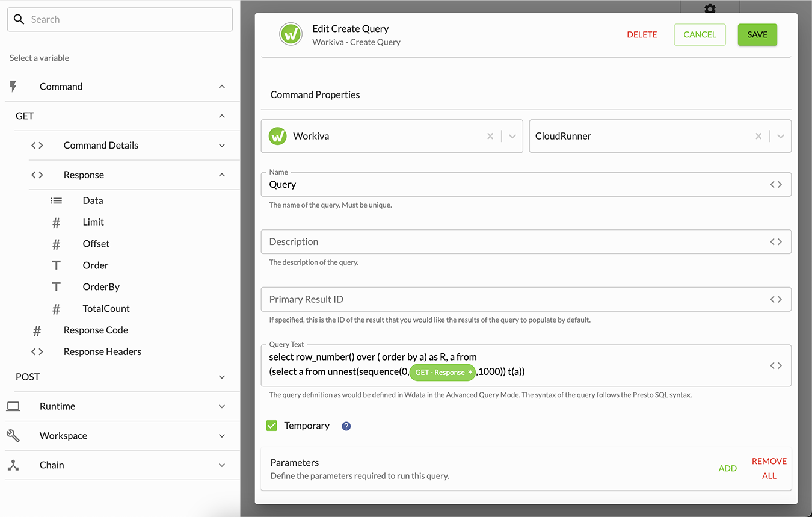This screenshot has width=812, height=517.
Task: Click the TotalCount number hash icon
Action: (x=56, y=309)
